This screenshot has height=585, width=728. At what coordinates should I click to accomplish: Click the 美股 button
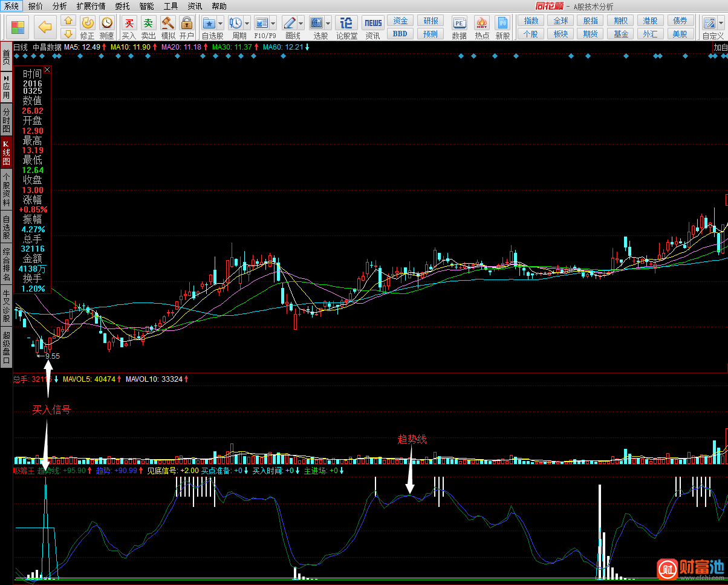pyautogui.click(x=680, y=34)
